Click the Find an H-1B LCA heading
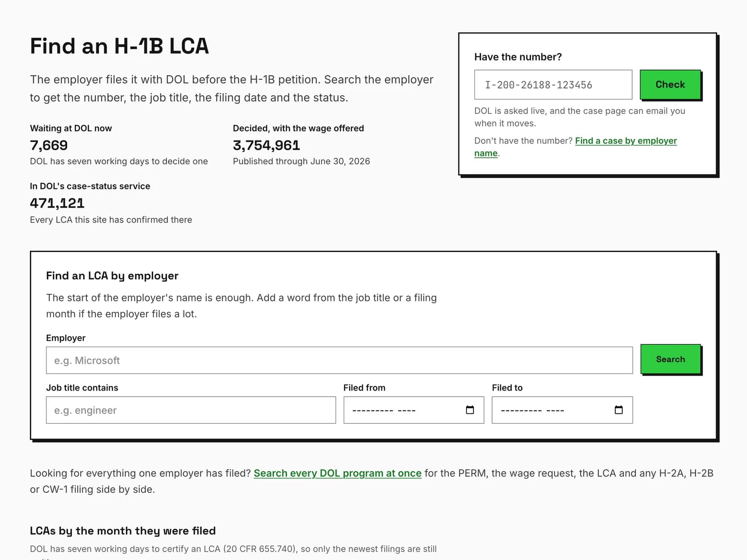Image resolution: width=747 pixels, height=560 pixels. [x=120, y=46]
